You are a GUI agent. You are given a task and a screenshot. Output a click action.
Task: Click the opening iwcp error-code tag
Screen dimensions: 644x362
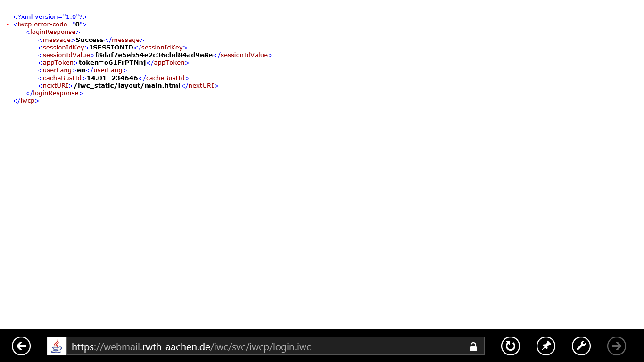pos(50,24)
